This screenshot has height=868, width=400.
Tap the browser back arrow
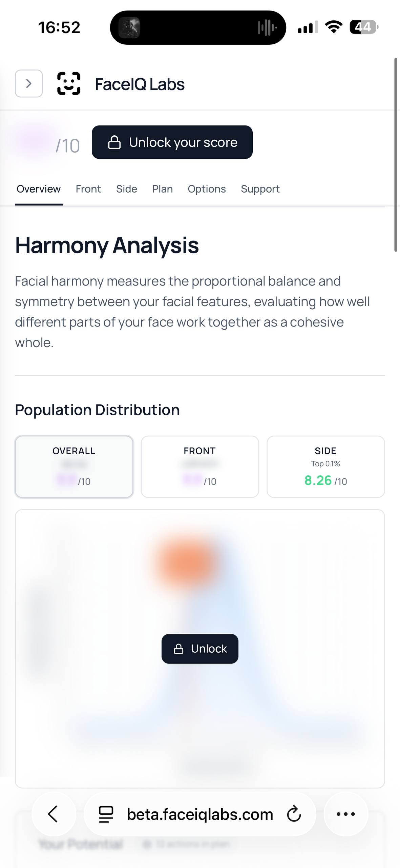pos(54,814)
